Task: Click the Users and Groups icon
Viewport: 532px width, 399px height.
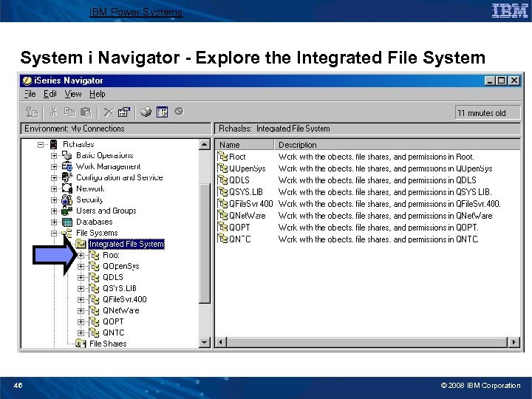Action: pyautogui.click(x=66, y=211)
